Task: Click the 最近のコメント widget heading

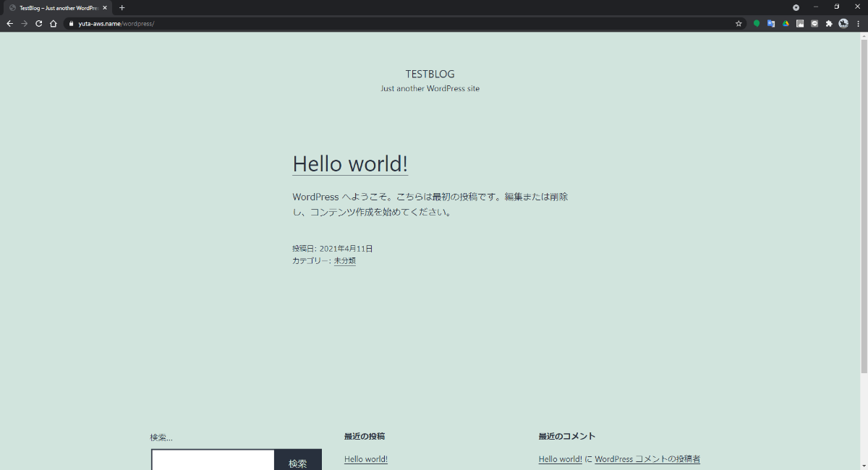Action: coord(567,436)
